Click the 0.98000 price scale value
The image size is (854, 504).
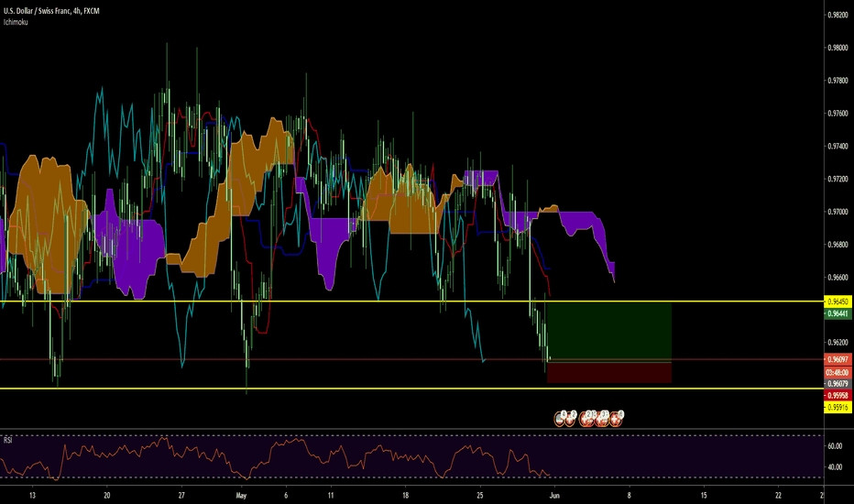838,48
